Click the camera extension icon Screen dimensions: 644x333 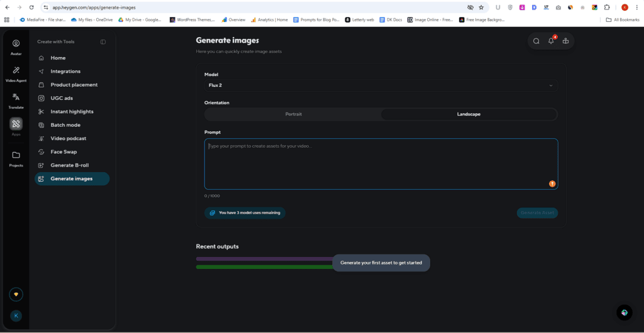tap(558, 8)
